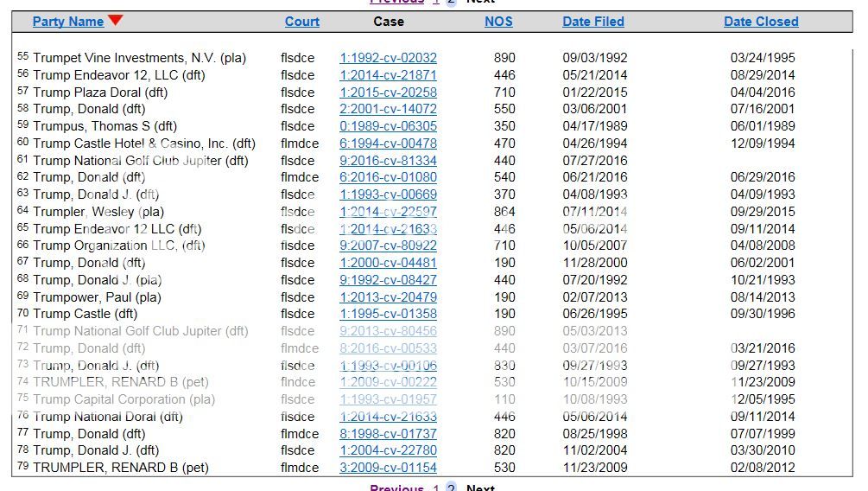
Task: Open case 3:2009-cv-01154
Action: [388, 467]
